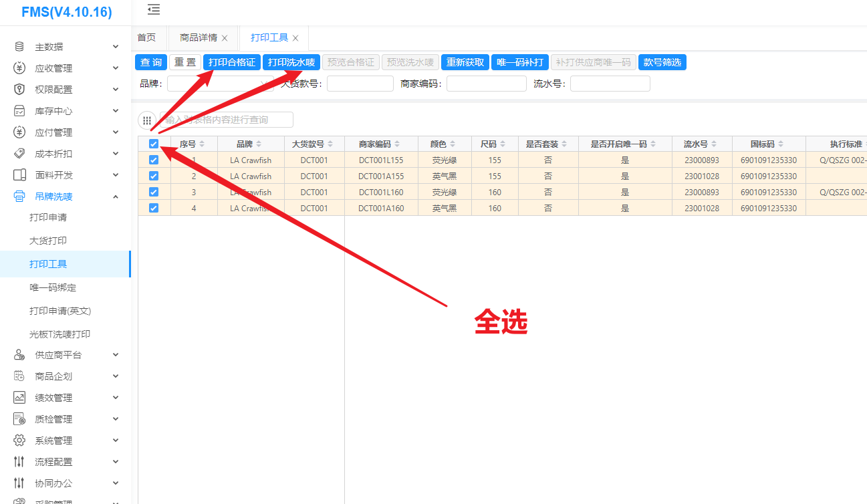
Task: Click the 款号筛选 button
Action: click(662, 62)
